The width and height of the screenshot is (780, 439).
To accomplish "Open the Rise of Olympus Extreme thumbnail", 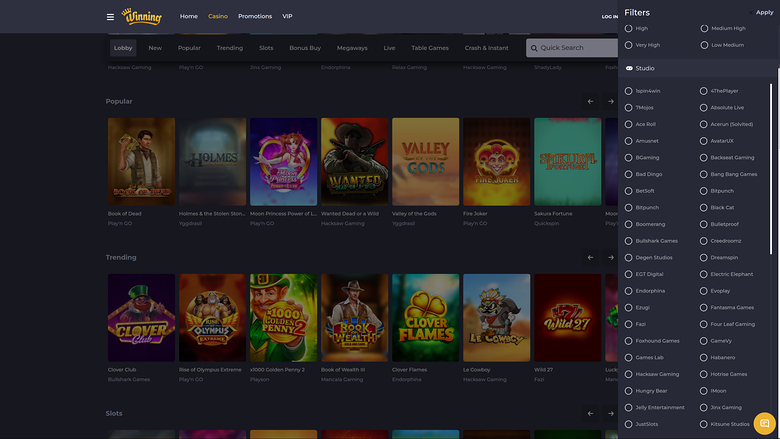I will (212, 318).
